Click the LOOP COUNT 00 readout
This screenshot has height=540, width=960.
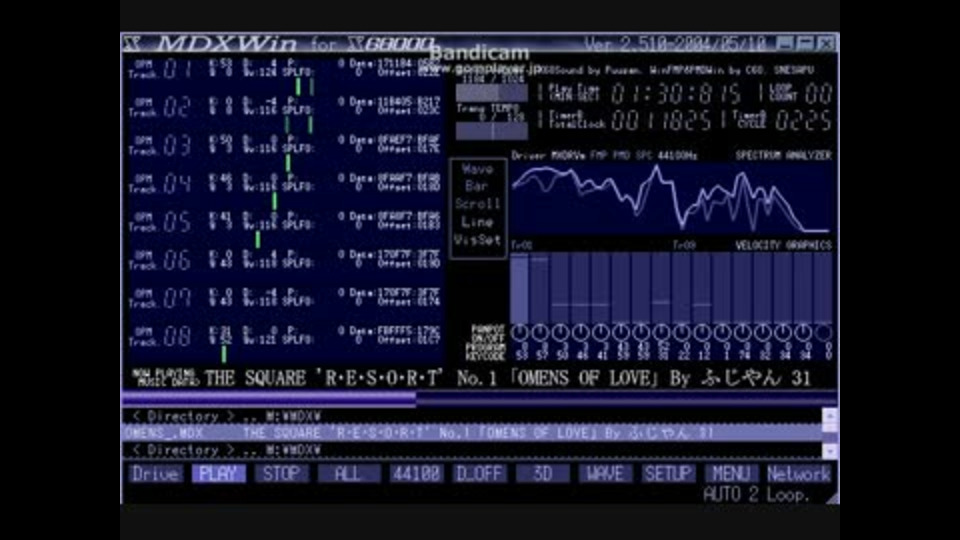(x=819, y=94)
